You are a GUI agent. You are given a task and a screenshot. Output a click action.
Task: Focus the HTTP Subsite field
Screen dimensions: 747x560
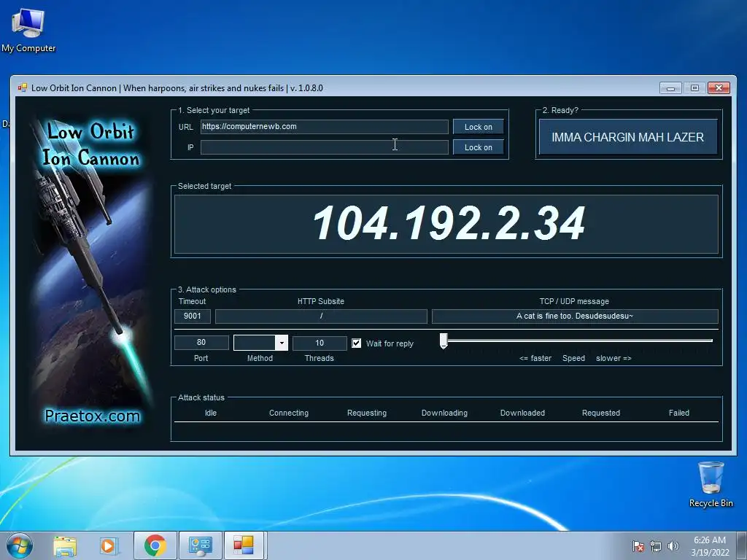(321, 316)
